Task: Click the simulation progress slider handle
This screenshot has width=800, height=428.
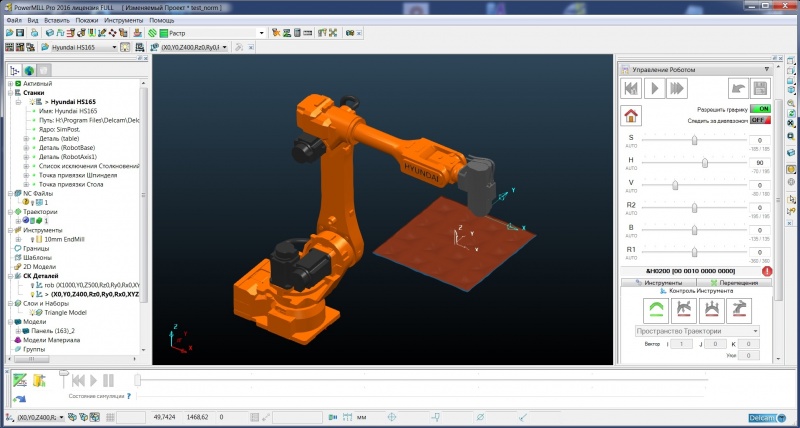Action: click(x=137, y=380)
